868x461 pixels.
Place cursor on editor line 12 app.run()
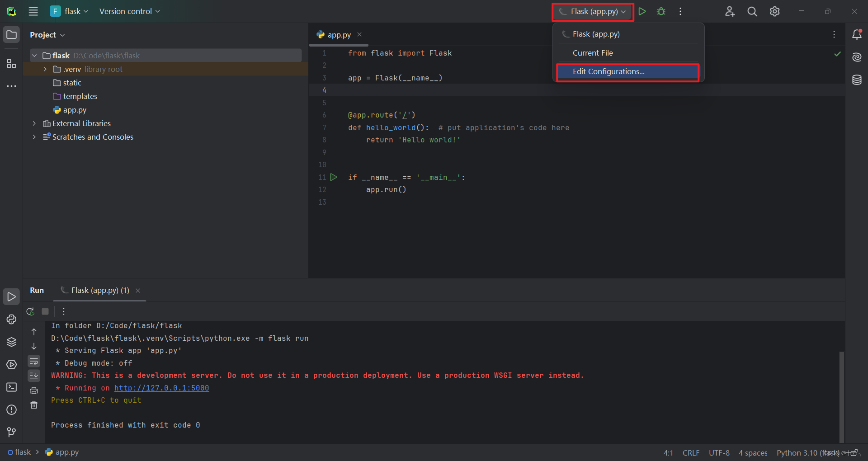coord(386,190)
